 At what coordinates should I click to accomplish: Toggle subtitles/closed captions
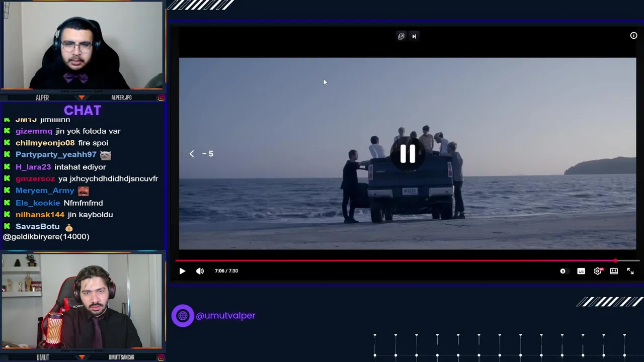581,271
